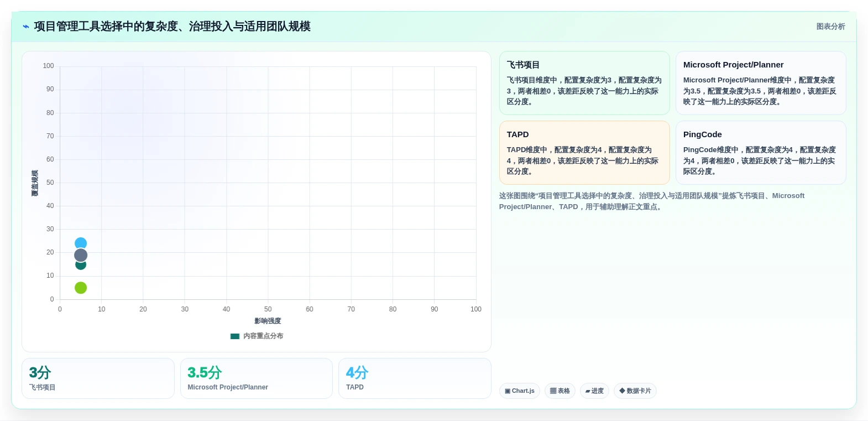Toggle the 内容重点分布 legend color box
Viewport: 868px width, 421px height.
[235, 336]
